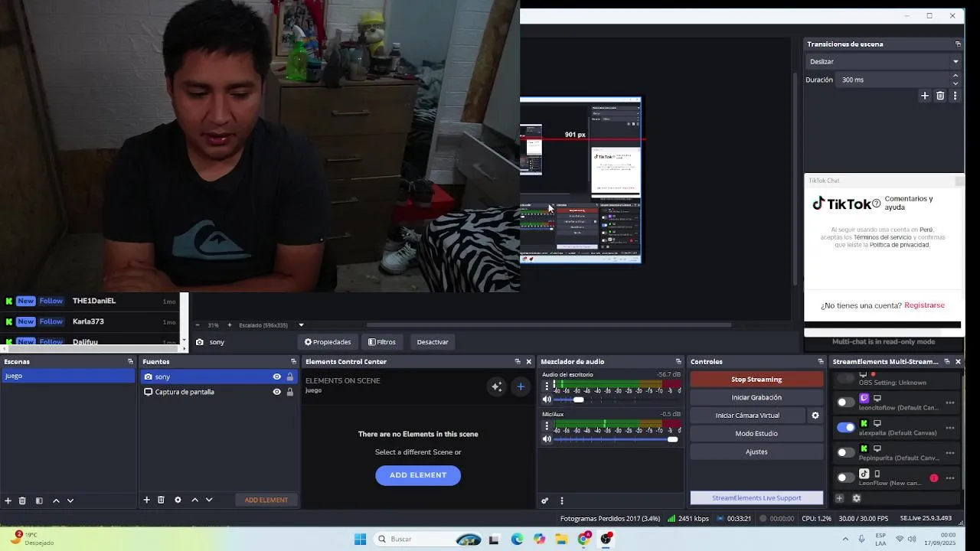The width and height of the screenshot is (980, 551).
Task: Add a new scene with plus icon in Escenas
Action: (x=8, y=500)
